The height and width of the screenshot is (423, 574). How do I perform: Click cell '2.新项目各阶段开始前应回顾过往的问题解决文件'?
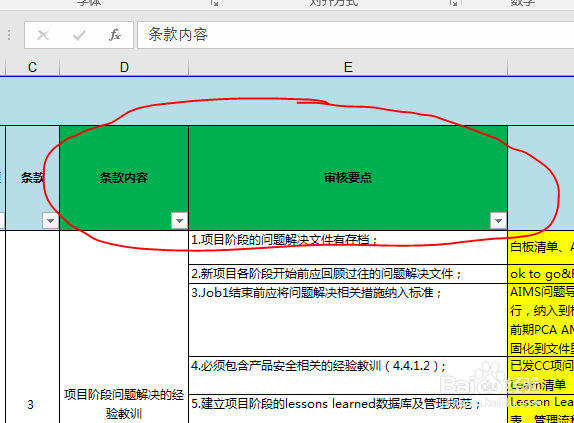pyautogui.click(x=348, y=274)
